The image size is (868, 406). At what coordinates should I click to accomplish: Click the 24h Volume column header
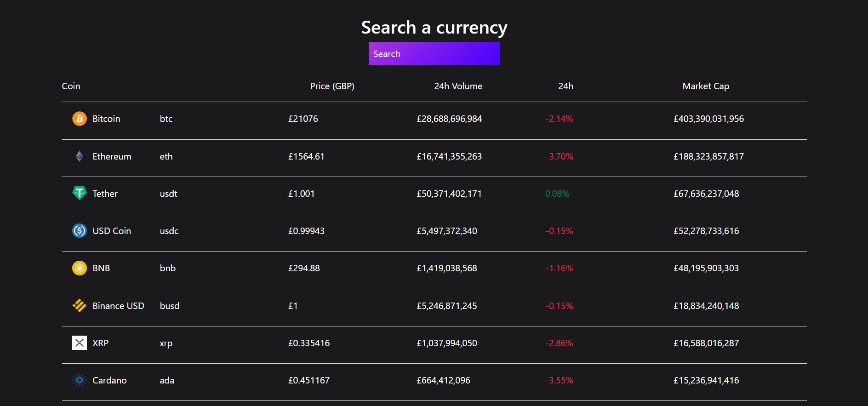click(x=458, y=86)
